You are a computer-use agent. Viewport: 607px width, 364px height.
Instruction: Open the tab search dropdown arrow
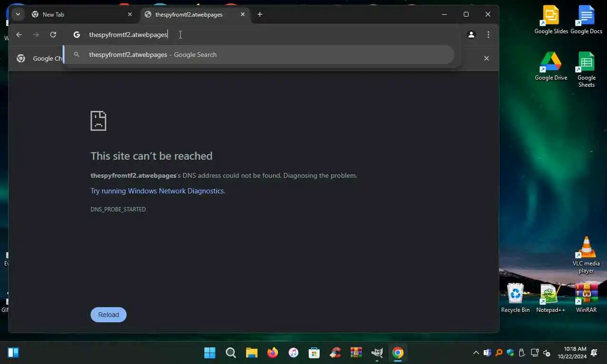18,14
